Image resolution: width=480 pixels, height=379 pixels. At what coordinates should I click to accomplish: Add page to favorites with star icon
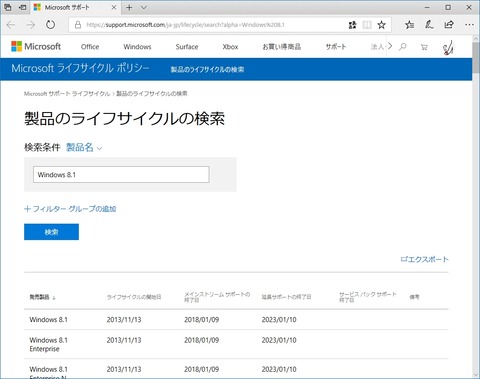[x=382, y=25]
